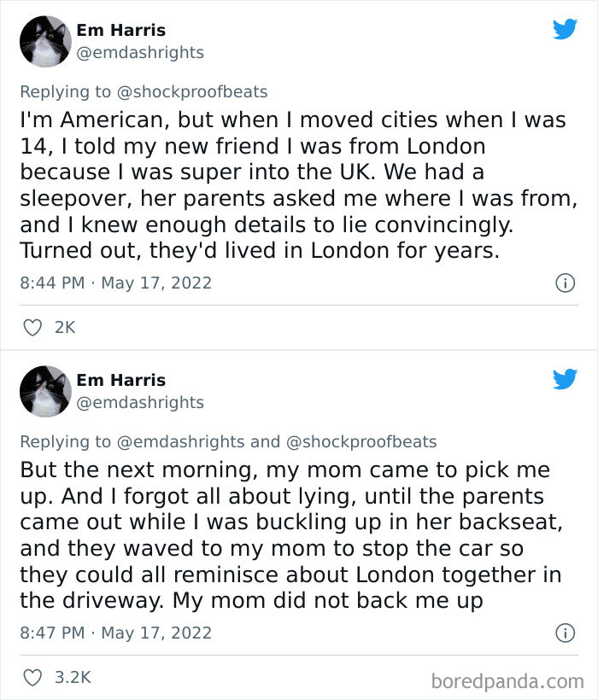Open the cat avatar on the second tweet
Screen dimensions: 598x700
[45, 391]
